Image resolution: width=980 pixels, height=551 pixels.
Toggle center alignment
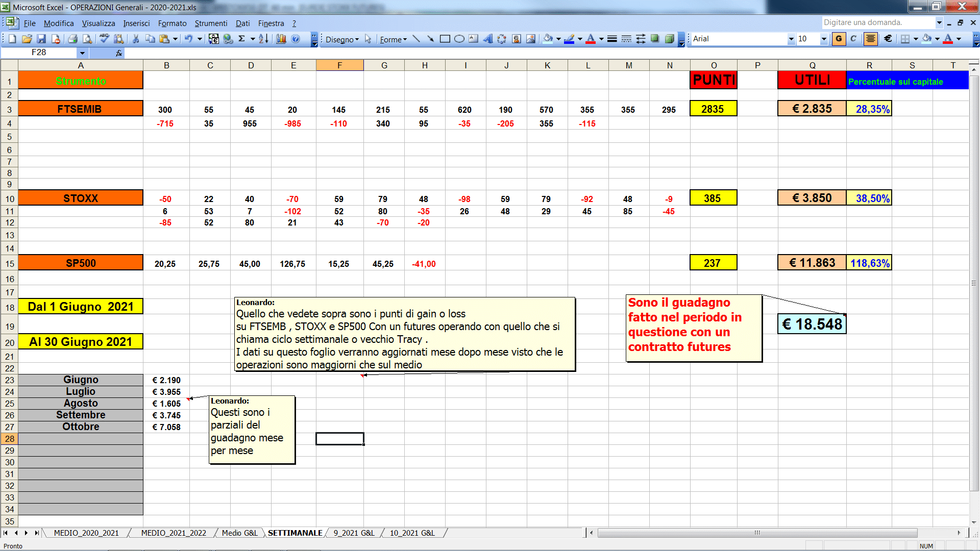click(871, 39)
